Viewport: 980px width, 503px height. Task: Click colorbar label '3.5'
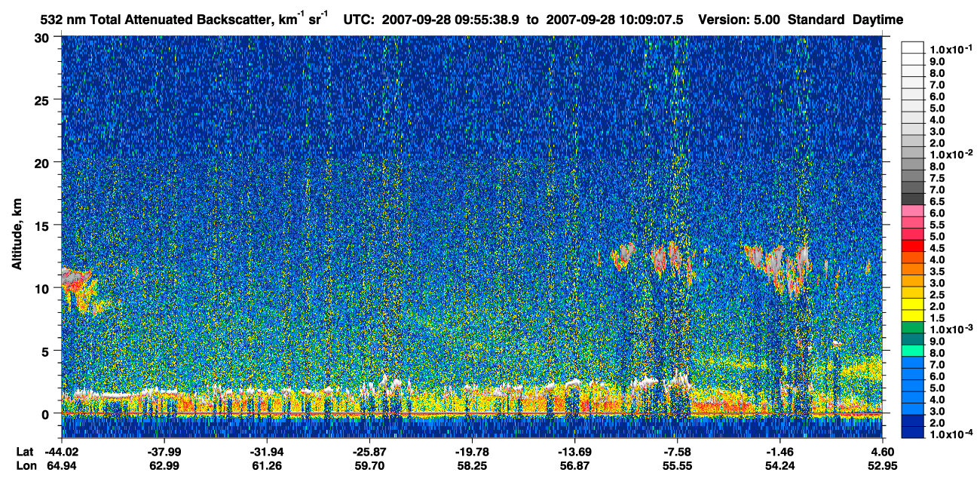937,272
